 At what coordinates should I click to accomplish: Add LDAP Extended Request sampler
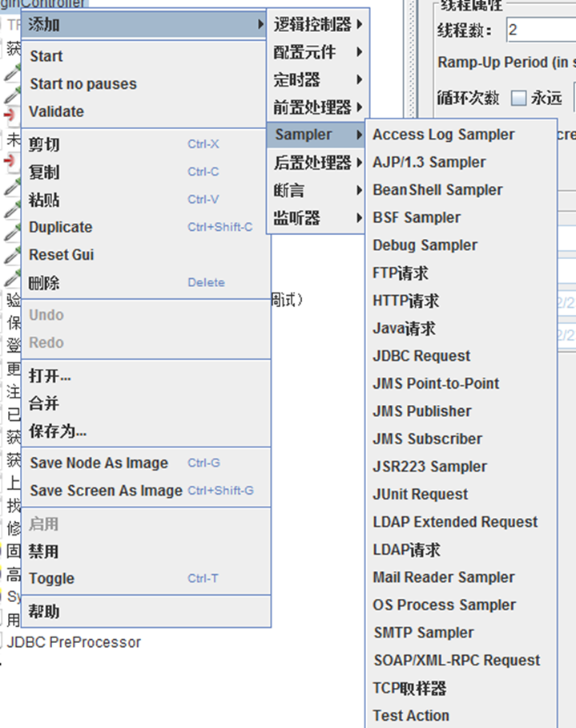coord(461,522)
